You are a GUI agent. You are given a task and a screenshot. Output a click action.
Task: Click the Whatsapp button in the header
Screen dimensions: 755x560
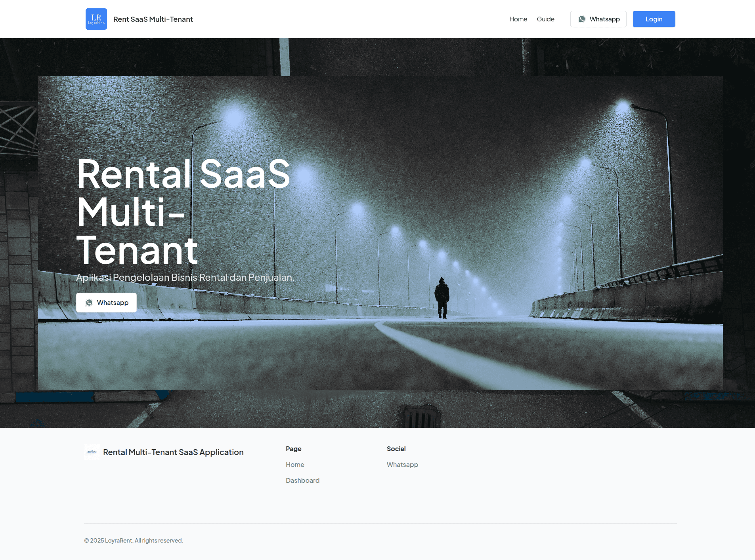click(x=598, y=19)
